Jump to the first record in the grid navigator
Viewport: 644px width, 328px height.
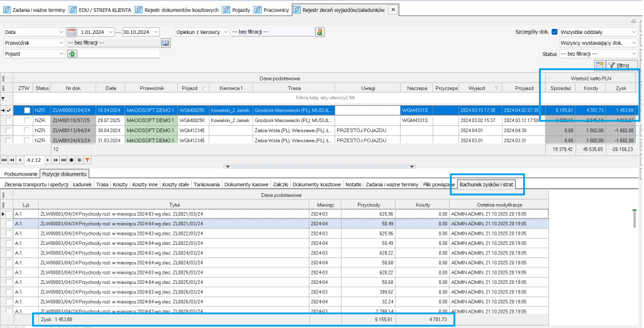(4, 161)
